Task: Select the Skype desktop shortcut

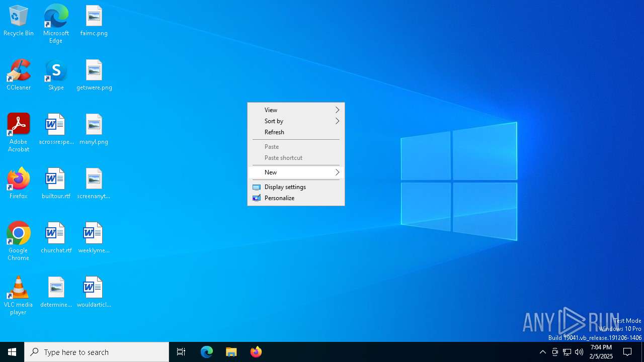Action: 56,75
